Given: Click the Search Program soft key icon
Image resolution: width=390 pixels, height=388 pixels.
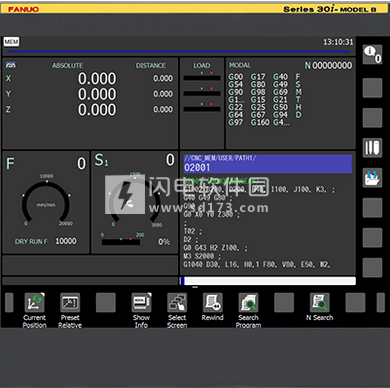Looking at the screenshot, I should pos(248,303).
